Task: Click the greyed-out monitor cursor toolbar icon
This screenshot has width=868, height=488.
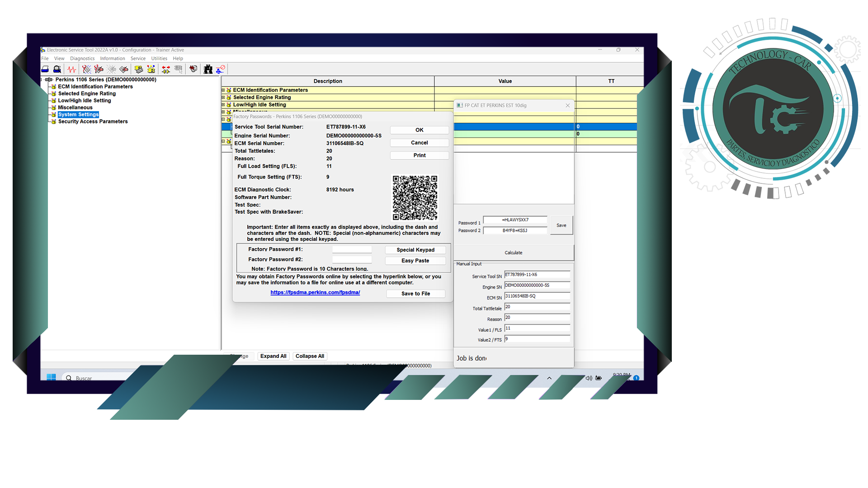Action: [179, 69]
